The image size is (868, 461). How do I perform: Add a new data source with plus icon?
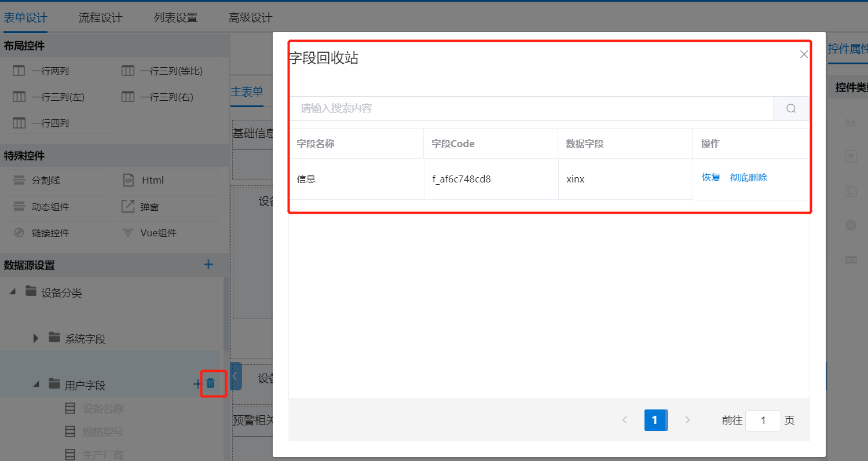pos(208,265)
